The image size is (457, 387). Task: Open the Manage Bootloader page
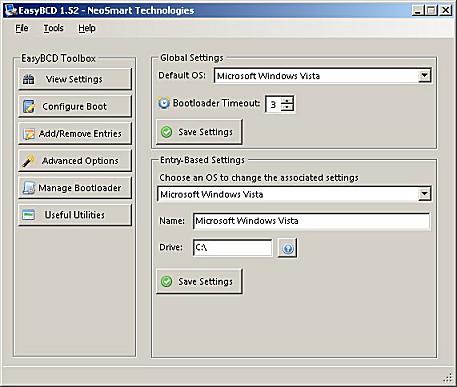(x=75, y=188)
